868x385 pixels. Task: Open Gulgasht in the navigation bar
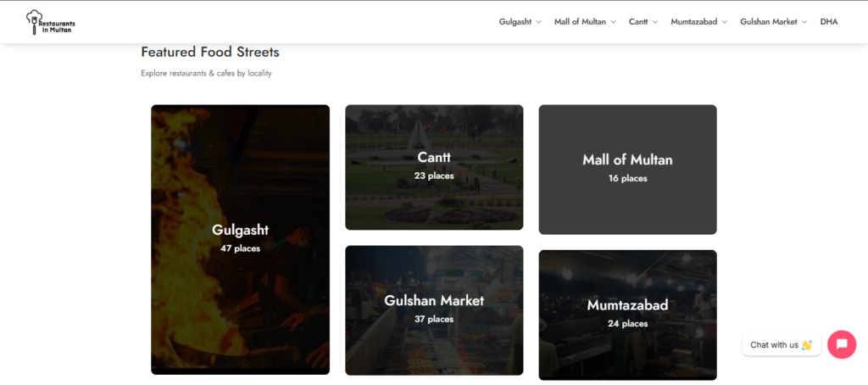(515, 22)
